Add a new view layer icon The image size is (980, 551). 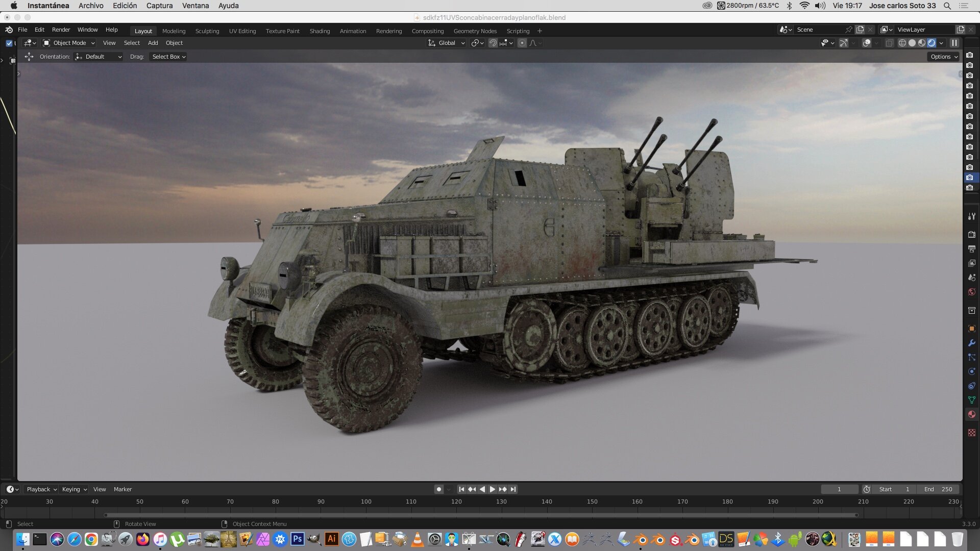[961, 30]
